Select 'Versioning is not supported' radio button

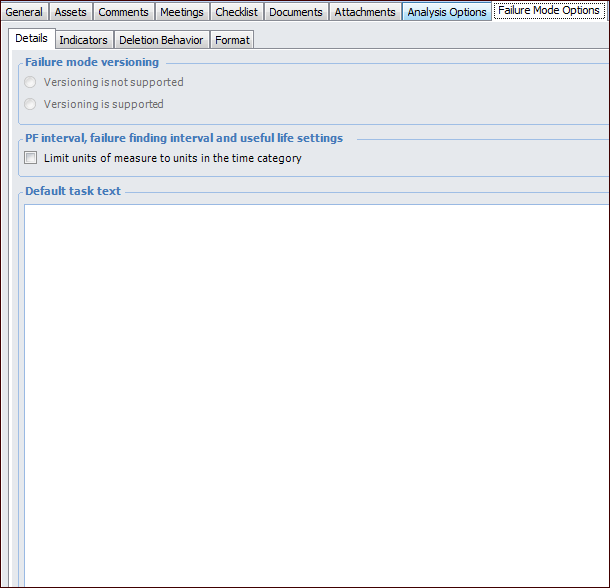point(30,82)
